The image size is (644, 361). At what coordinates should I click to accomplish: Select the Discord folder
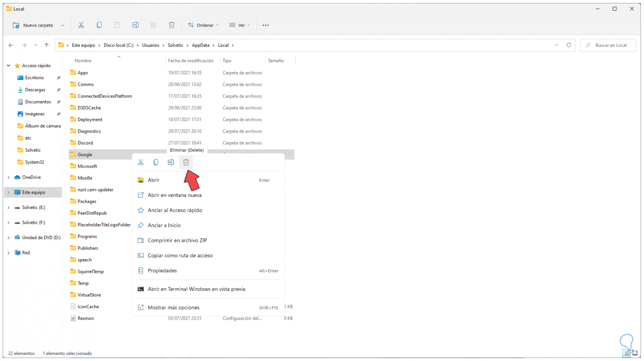(x=85, y=143)
